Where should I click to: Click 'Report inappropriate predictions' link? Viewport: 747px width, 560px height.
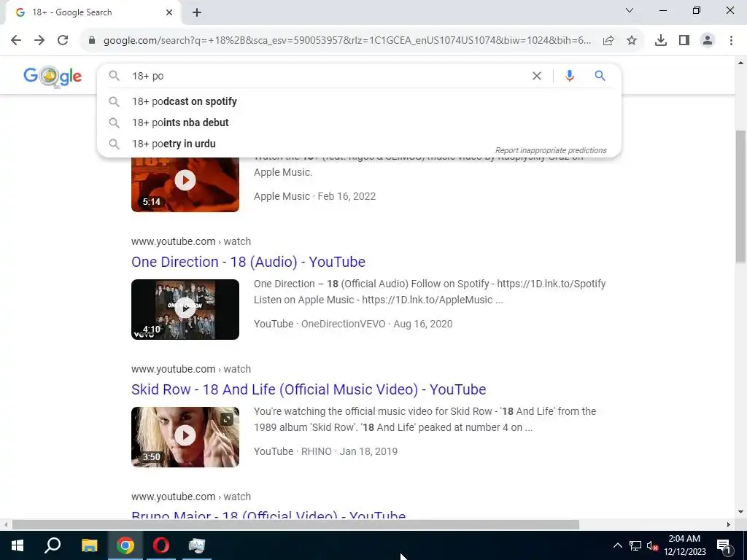coord(551,150)
